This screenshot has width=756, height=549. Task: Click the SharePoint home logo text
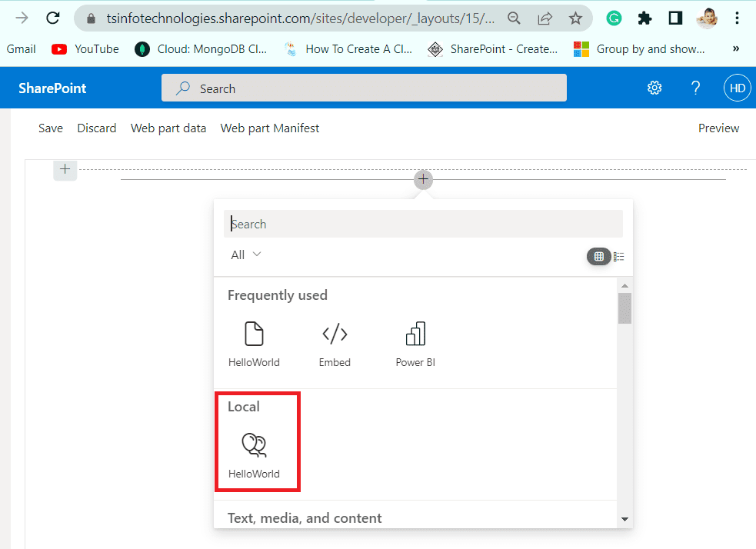pos(52,88)
